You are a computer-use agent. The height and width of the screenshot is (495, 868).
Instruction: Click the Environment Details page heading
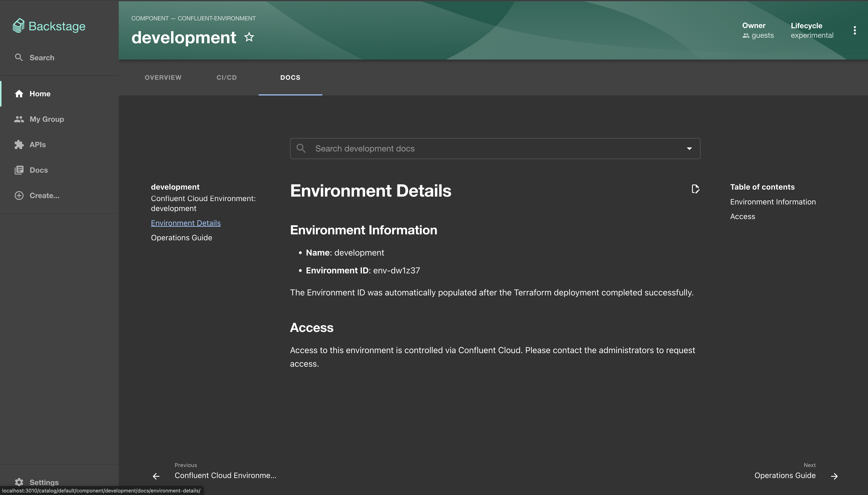coord(371,190)
